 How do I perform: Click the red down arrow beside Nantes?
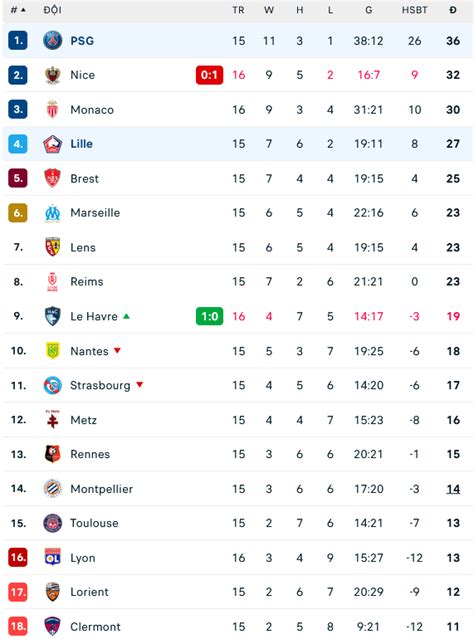[117, 350]
